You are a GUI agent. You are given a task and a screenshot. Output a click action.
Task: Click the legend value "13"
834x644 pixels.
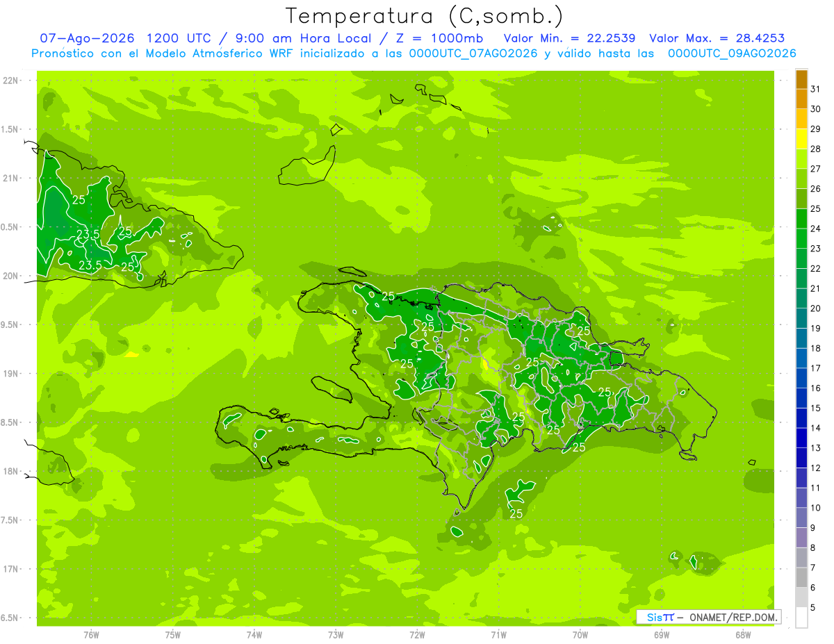pyautogui.click(x=816, y=448)
